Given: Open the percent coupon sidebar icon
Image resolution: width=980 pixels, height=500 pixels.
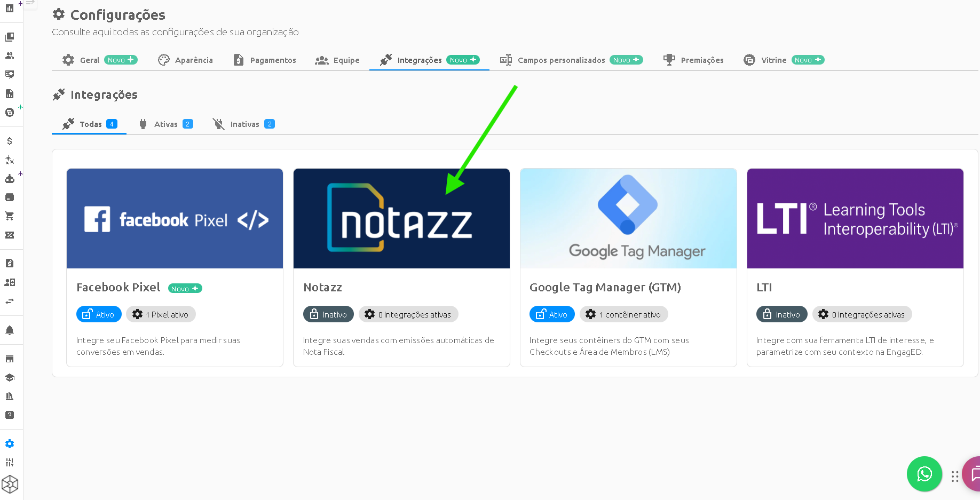Looking at the screenshot, I should 10,235.
